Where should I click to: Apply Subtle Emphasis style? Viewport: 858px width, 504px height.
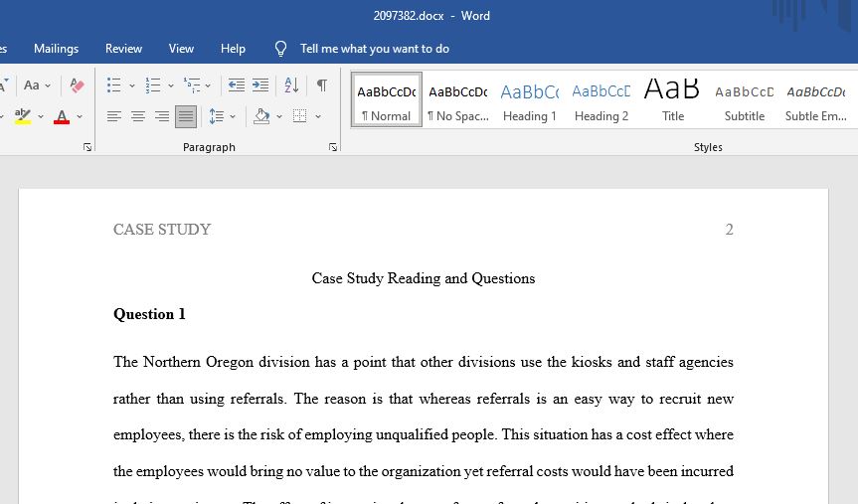coord(816,100)
